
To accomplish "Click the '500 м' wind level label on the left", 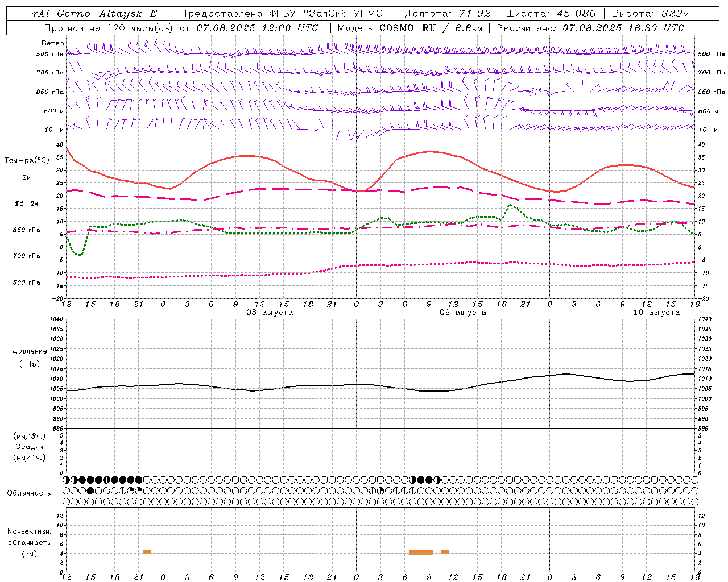I will coord(54,111).
